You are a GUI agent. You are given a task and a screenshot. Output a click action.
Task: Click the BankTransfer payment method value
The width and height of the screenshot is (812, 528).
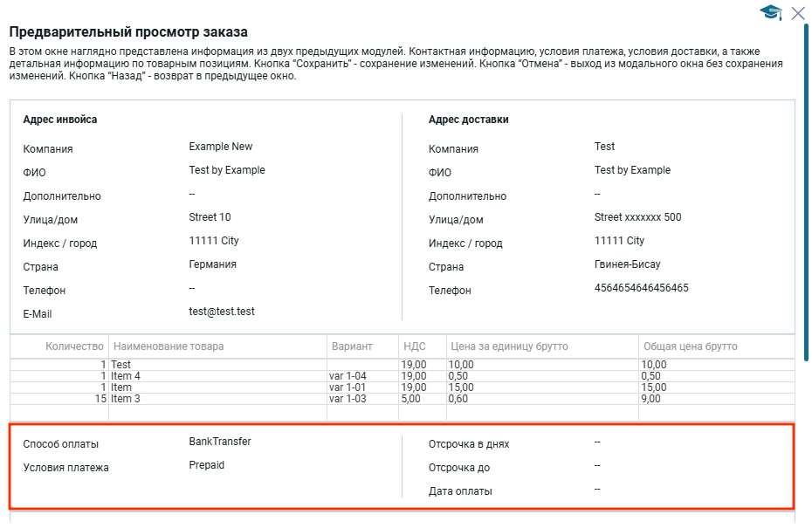pos(219,442)
